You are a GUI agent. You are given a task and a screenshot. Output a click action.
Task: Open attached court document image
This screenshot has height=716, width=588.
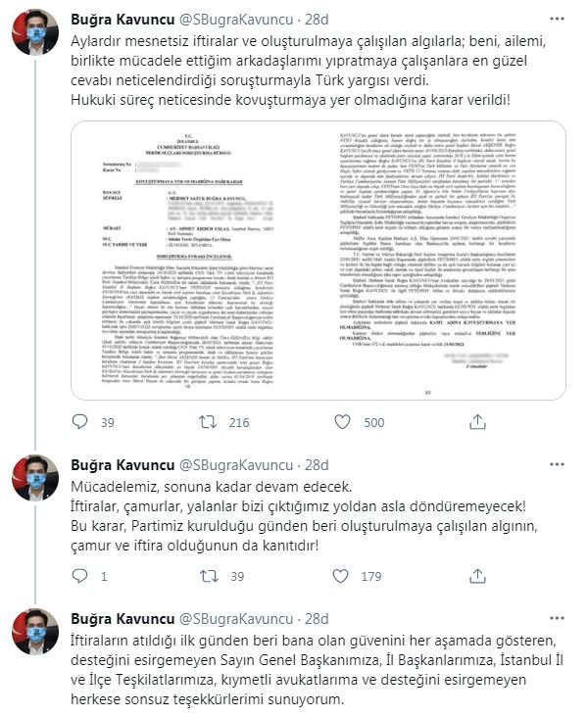[318, 261]
